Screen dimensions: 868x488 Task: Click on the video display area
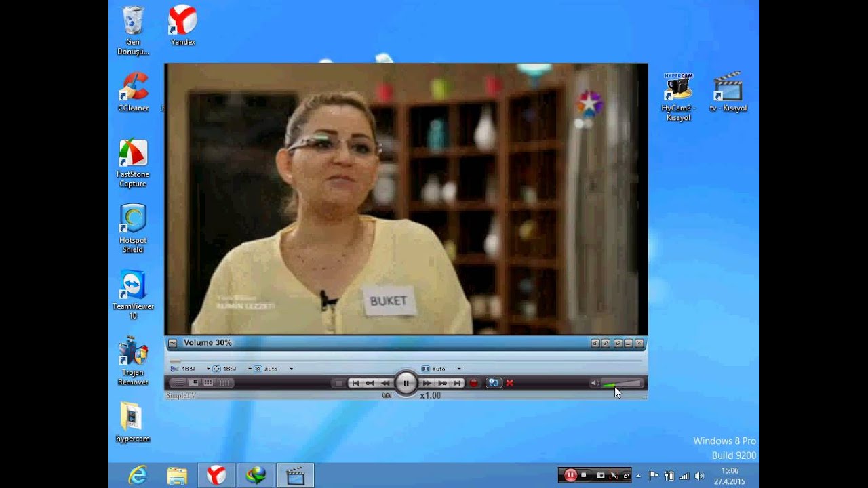(406, 199)
